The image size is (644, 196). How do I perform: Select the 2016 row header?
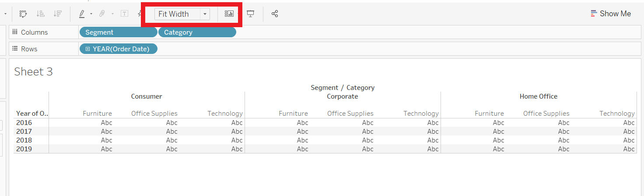(24, 122)
